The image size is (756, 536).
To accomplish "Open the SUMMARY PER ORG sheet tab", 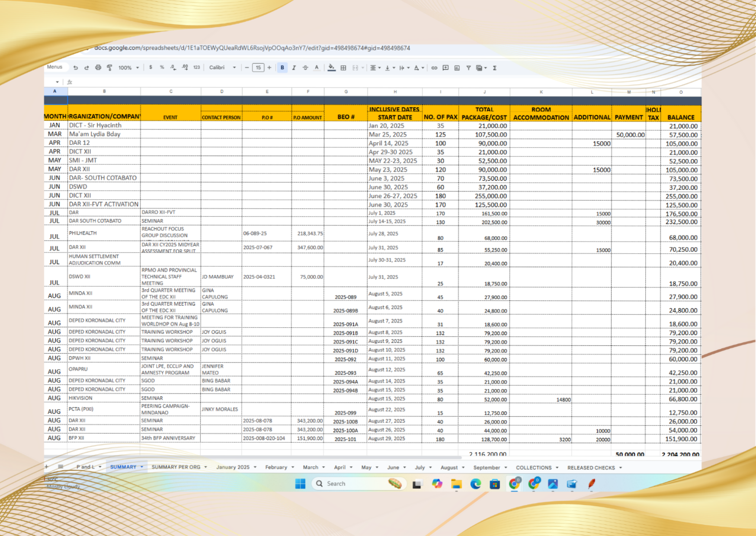I will click(x=176, y=467).
